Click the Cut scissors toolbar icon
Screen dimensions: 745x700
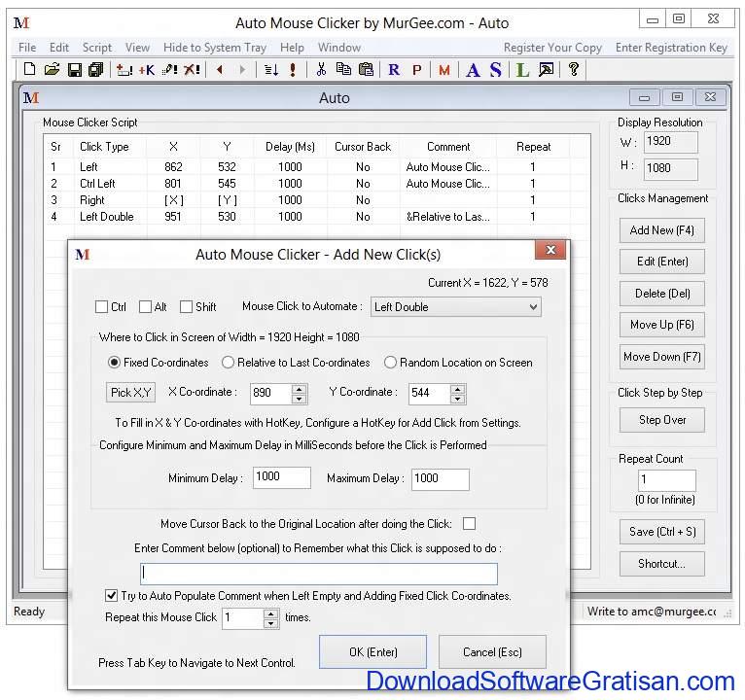321,69
